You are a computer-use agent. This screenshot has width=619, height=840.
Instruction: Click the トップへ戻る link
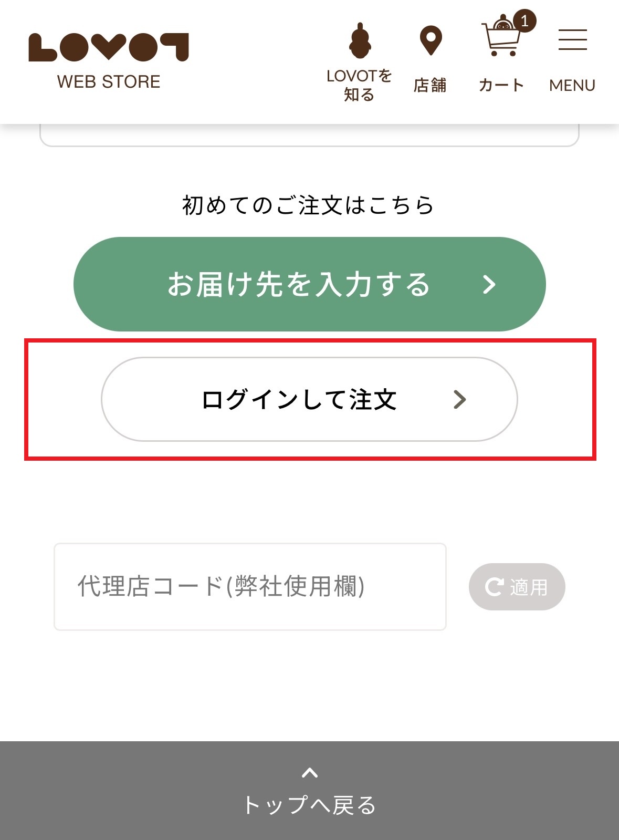tap(310, 805)
